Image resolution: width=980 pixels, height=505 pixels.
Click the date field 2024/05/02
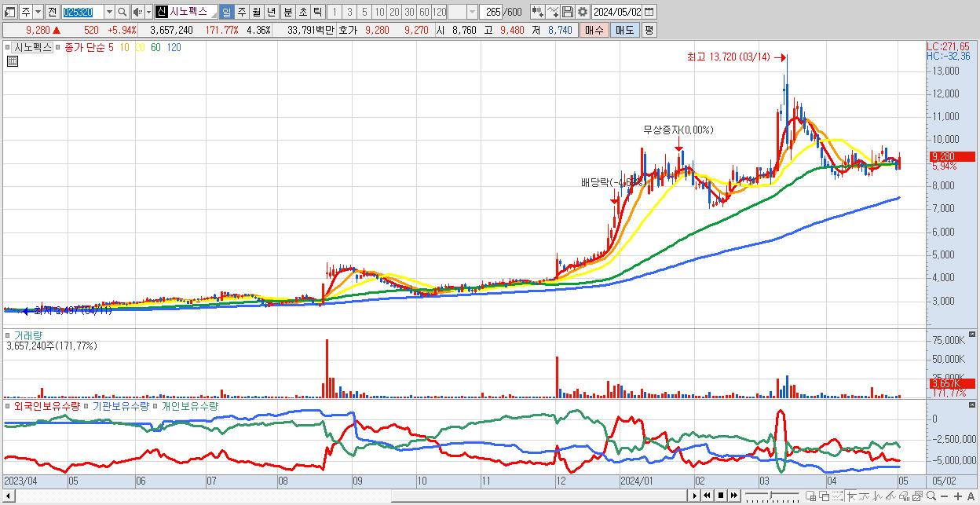616,12
